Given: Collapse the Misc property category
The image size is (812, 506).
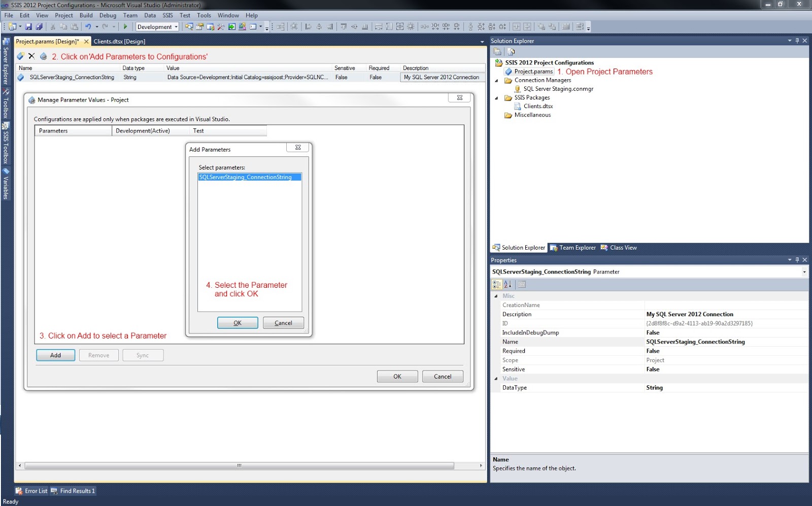Looking at the screenshot, I should [x=496, y=296].
